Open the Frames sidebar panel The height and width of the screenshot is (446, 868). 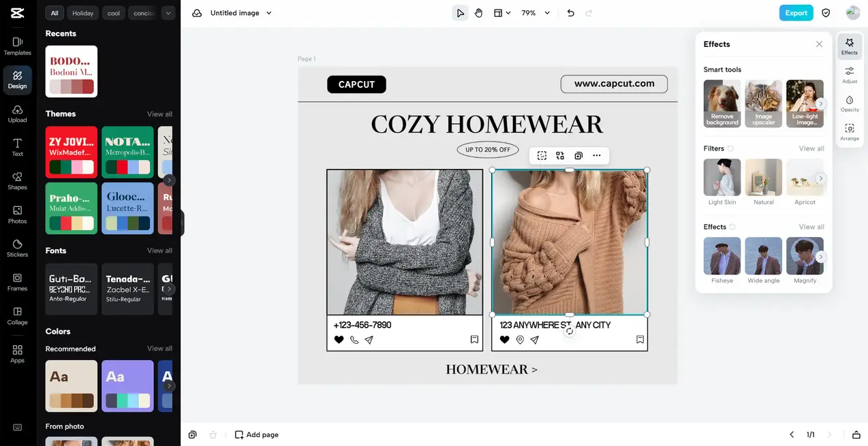(x=17, y=282)
